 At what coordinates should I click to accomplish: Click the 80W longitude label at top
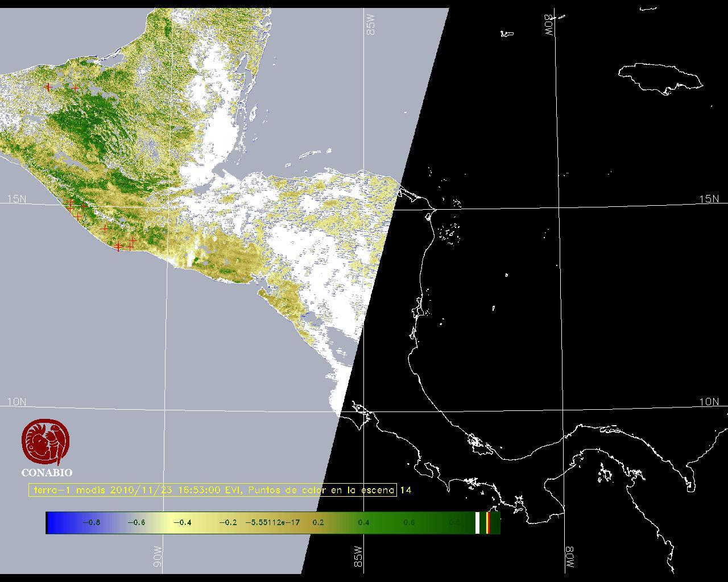(x=549, y=25)
